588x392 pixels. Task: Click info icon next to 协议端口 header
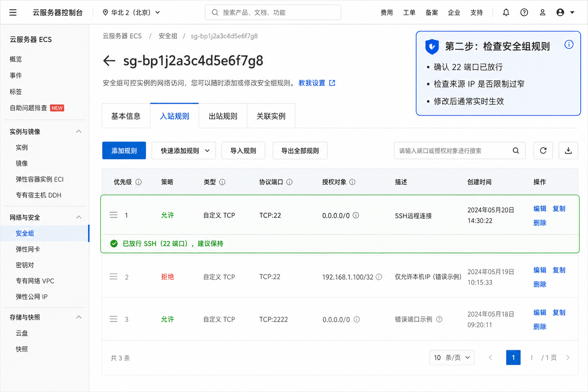coord(289,182)
